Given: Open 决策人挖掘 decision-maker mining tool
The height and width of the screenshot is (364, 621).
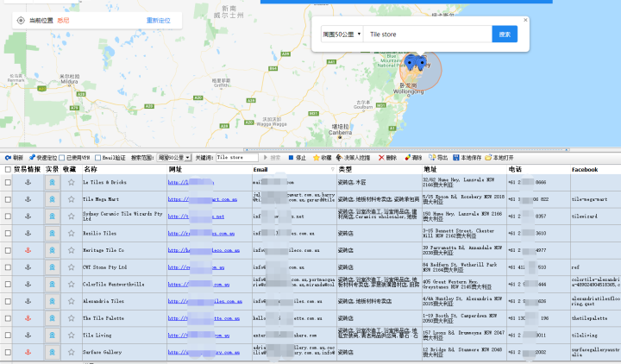Looking at the screenshot, I should [x=353, y=158].
